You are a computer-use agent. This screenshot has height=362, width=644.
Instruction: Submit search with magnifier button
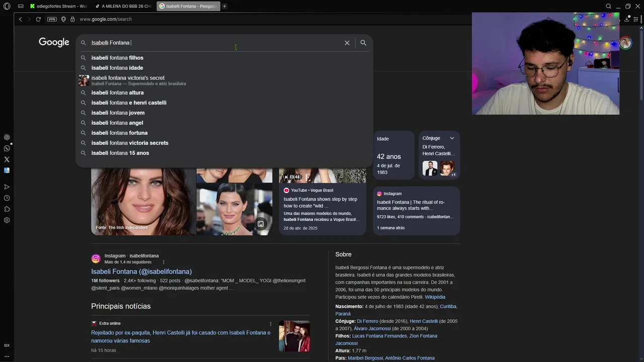[x=363, y=43]
